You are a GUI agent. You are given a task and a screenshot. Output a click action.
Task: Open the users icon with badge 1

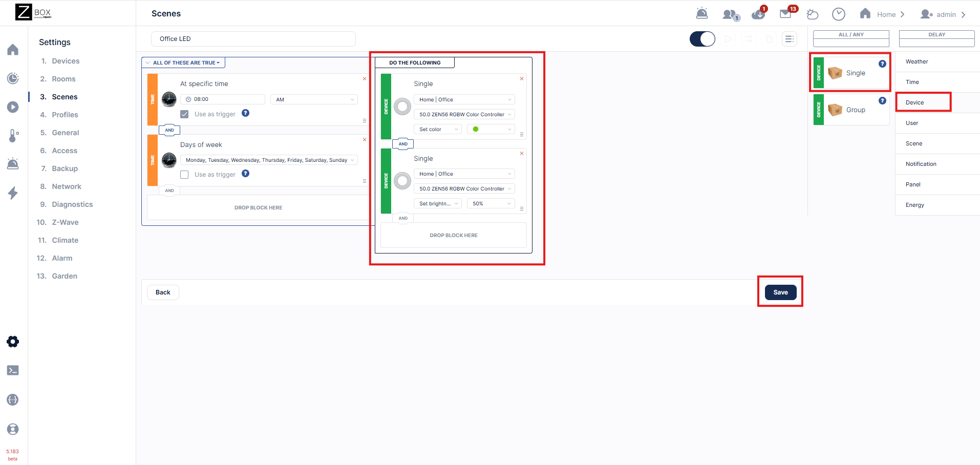point(731,14)
